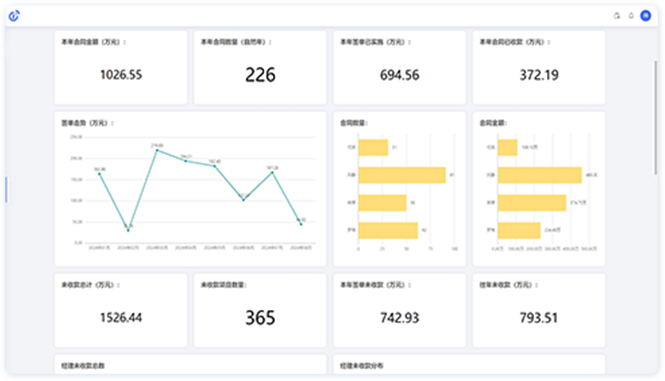Screen dimensions: 665x381
Task: Select the top bar in contract amount chart
Action: coord(507,147)
